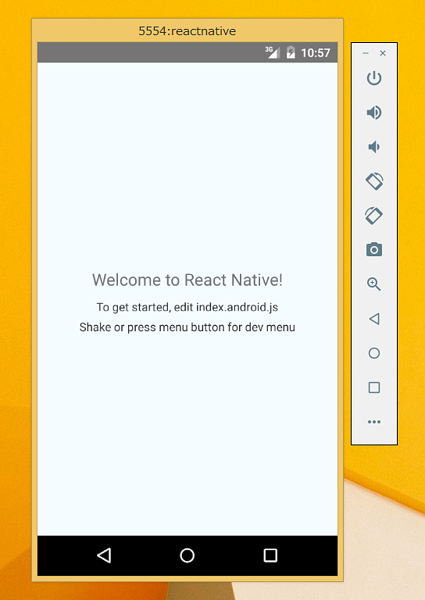The image size is (425, 600).
Task: Click the battery status icon
Action: click(x=291, y=52)
